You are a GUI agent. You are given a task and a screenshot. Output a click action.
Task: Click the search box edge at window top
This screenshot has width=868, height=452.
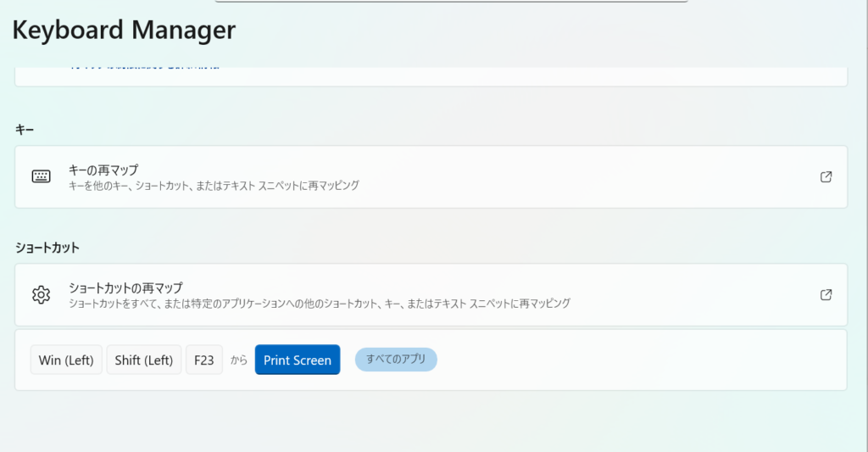(451, 2)
